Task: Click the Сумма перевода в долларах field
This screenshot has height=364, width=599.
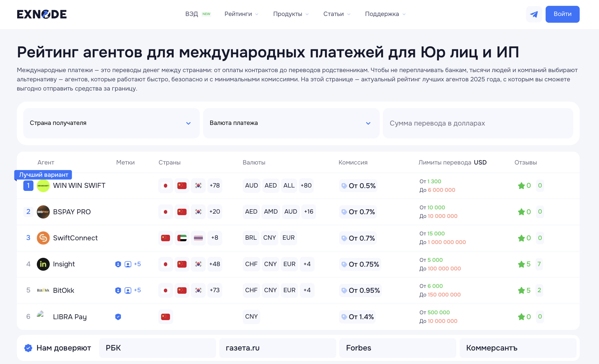Action: pyautogui.click(x=478, y=123)
